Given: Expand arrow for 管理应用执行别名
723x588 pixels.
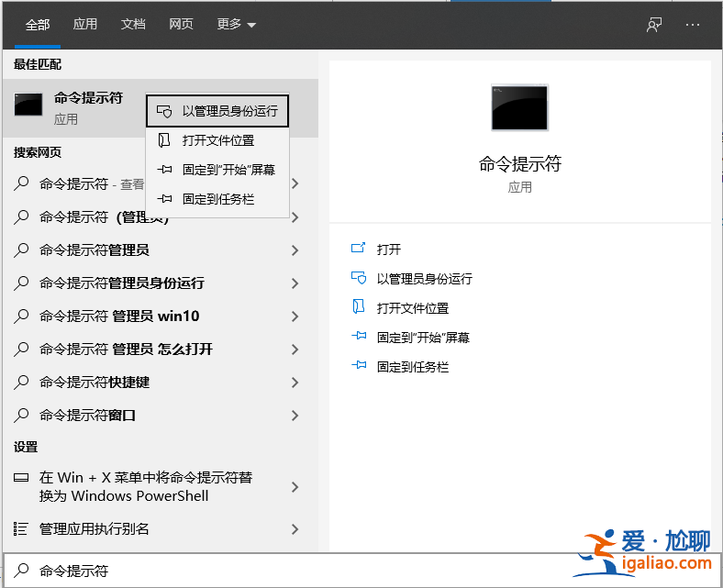Looking at the screenshot, I should [x=295, y=529].
